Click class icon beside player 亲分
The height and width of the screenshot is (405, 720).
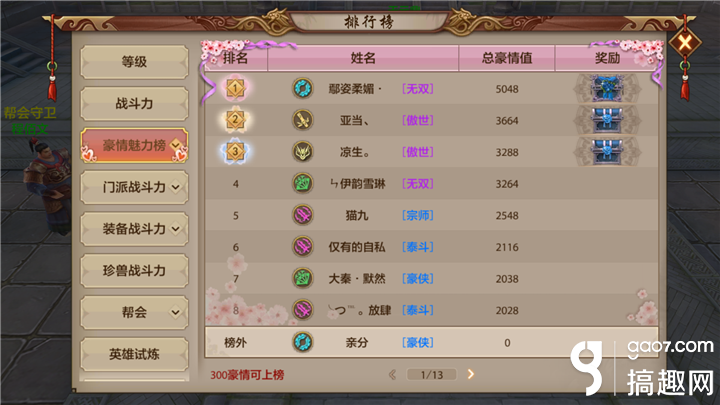click(x=303, y=342)
